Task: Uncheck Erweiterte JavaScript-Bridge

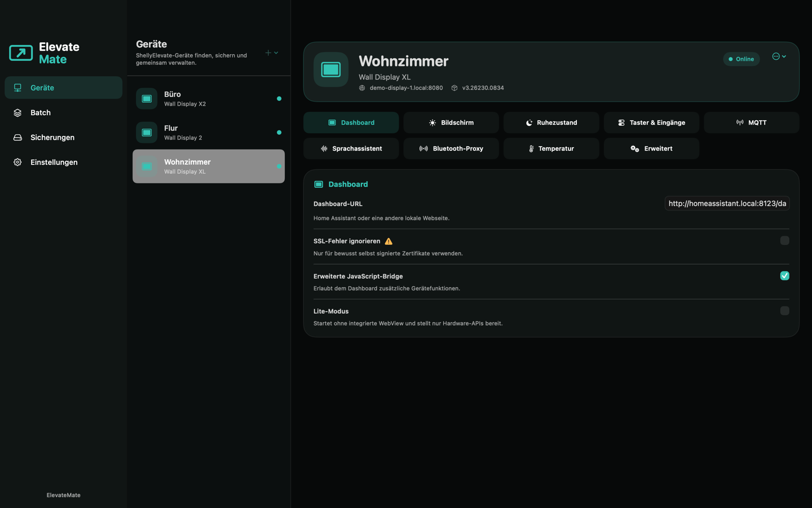Action: (784, 275)
